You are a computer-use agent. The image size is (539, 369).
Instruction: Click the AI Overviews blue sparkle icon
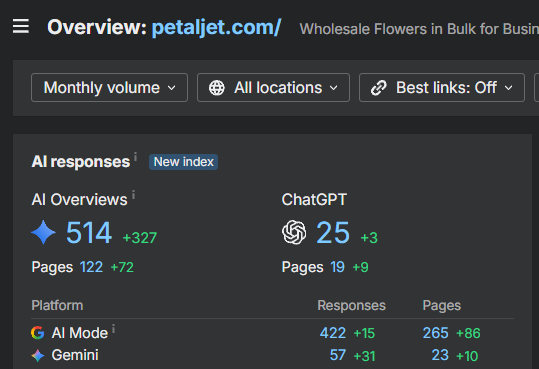[x=43, y=232]
